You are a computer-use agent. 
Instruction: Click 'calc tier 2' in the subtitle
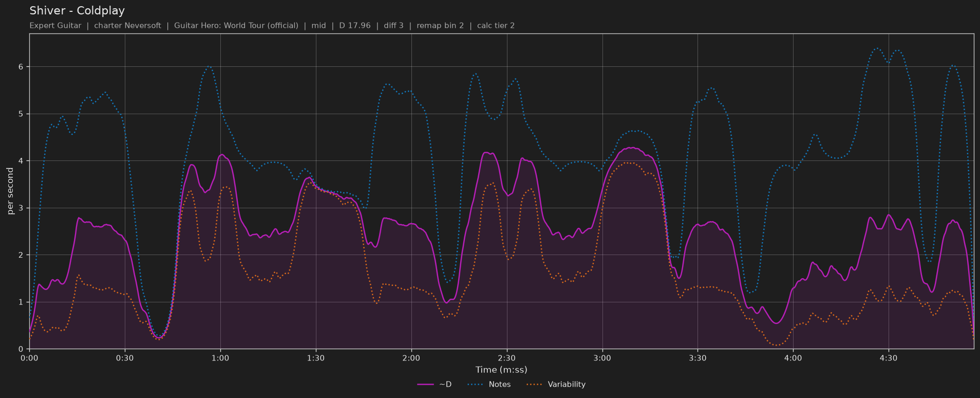496,26
